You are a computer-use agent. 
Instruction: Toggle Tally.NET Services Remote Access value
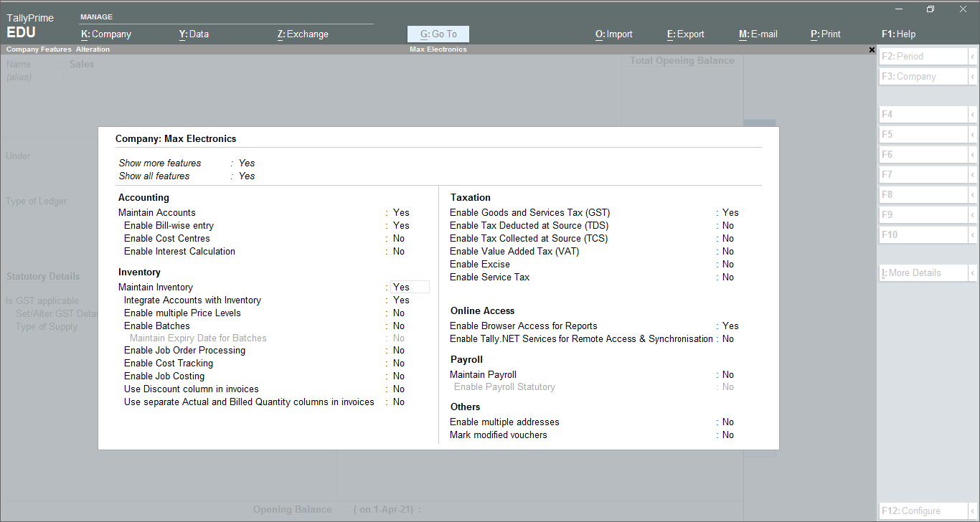pos(728,339)
